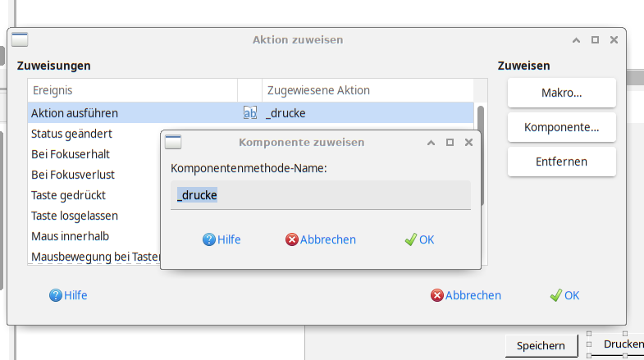Open Hilfe in Komponente zuweisen dialog

click(x=222, y=239)
